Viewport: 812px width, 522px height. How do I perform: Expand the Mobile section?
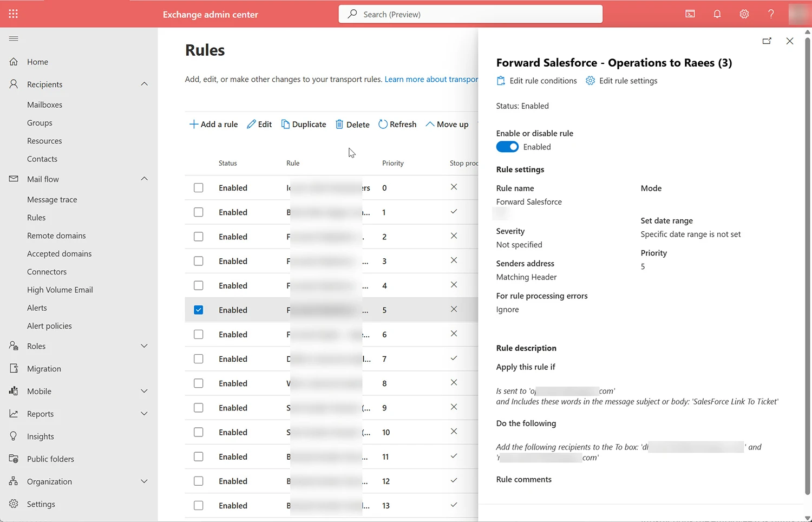(x=144, y=391)
